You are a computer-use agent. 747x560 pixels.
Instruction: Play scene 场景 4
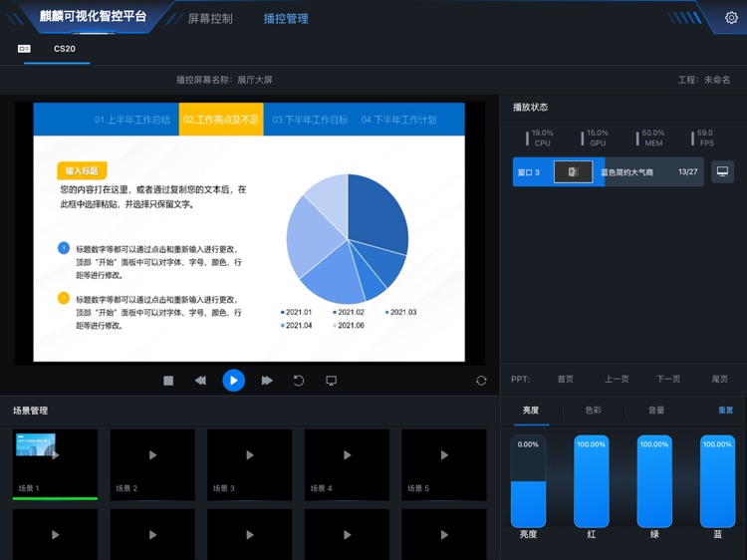(x=347, y=455)
